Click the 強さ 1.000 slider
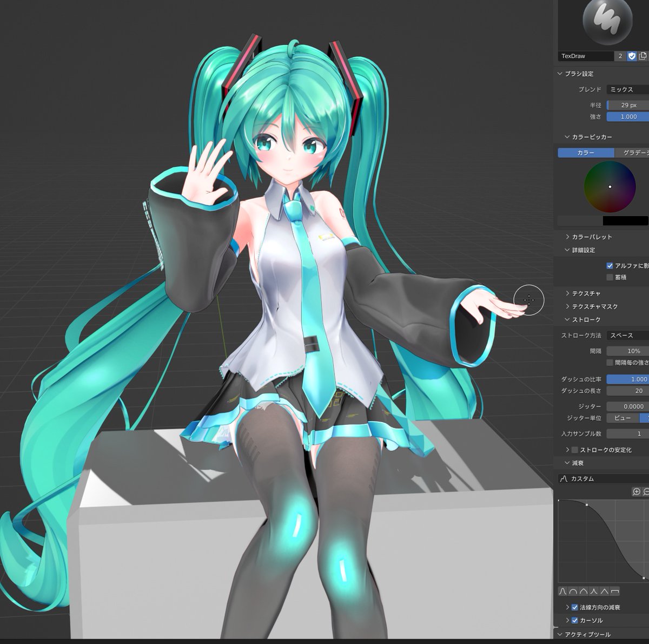The width and height of the screenshot is (649, 644). (627, 116)
